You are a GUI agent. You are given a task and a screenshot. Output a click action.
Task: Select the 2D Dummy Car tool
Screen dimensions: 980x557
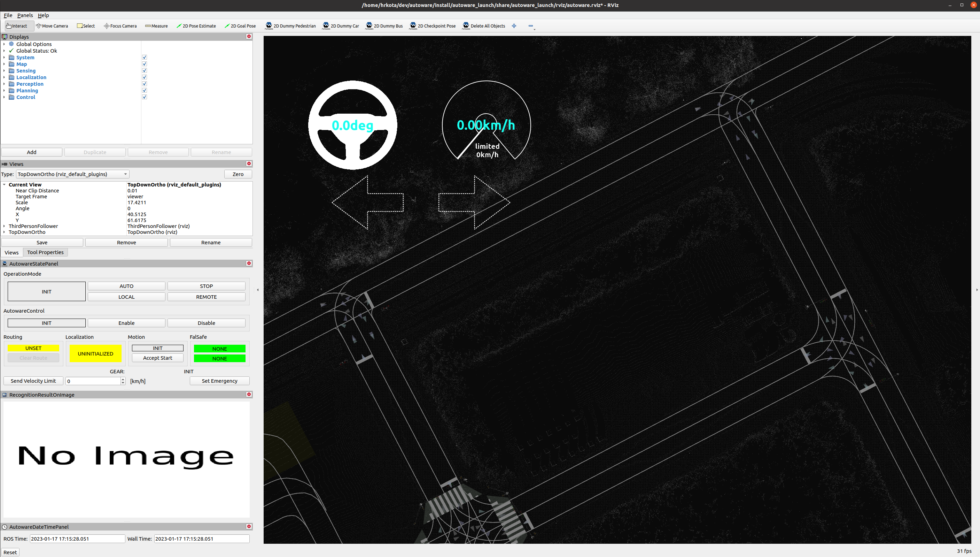(341, 26)
